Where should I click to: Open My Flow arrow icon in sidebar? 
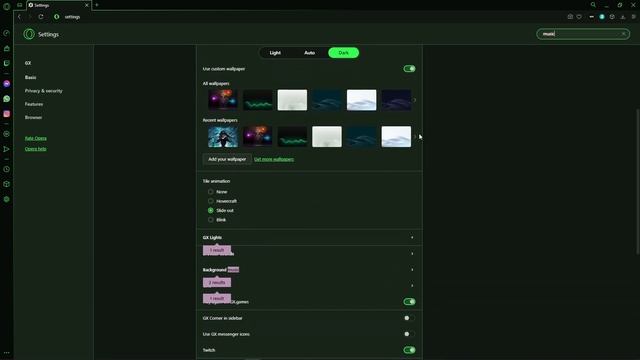7,149
